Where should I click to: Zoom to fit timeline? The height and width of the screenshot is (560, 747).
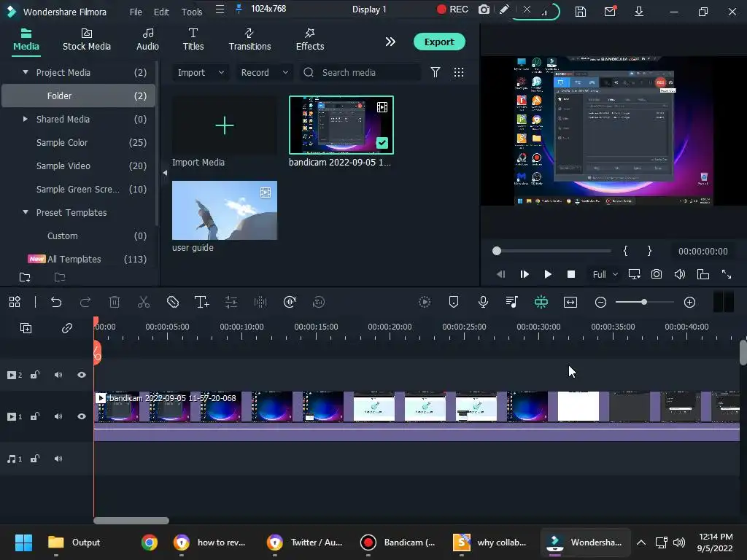(x=570, y=302)
